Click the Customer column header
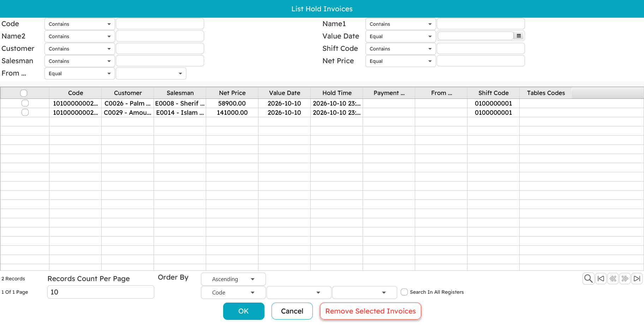 [x=128, y=93]
